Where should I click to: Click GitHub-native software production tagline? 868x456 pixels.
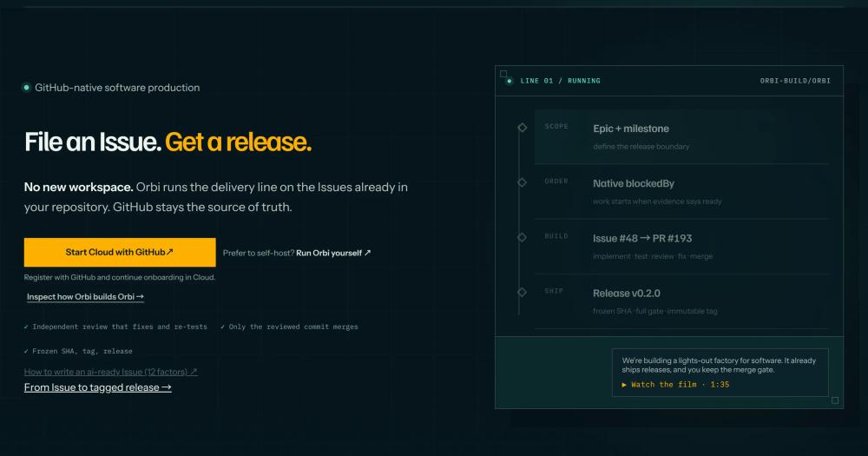tap(117, 88)
